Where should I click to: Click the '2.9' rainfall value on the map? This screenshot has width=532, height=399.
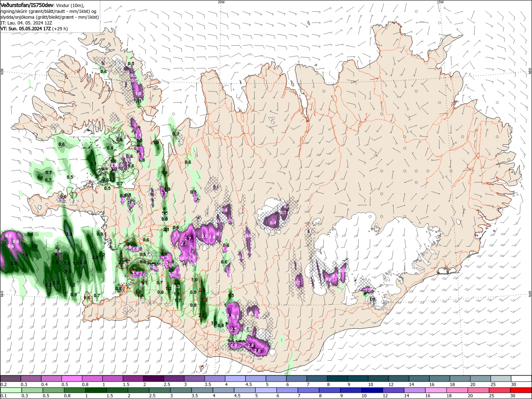tap(83, 263)
